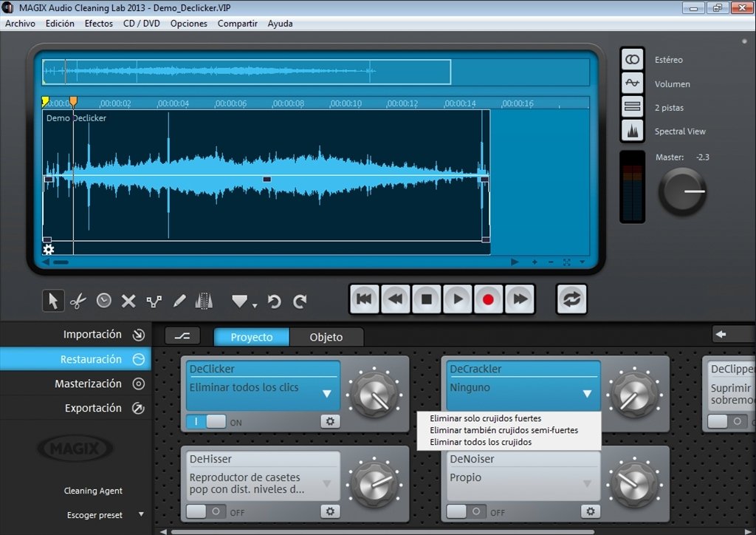This screenshot has width=756, height=535.
Task: Open the CD / DVD menu
Action: click(x=142, y=24)
